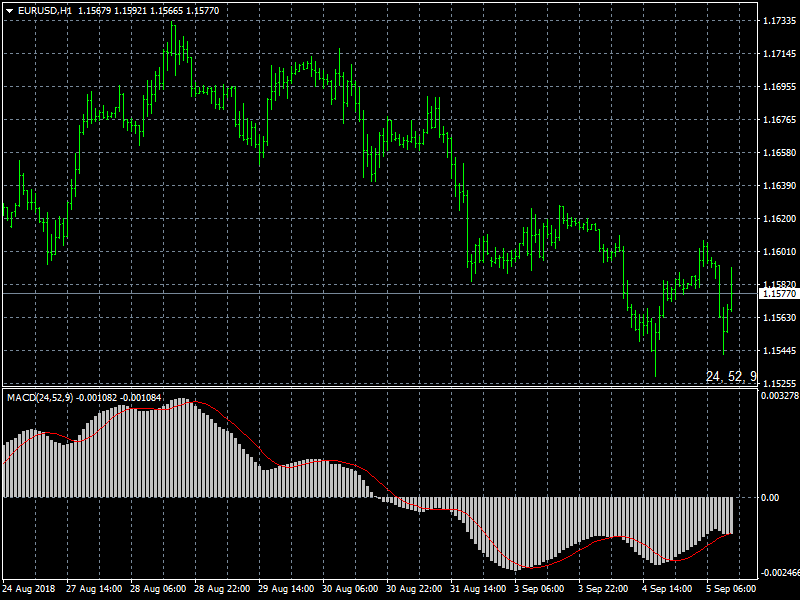Viewport: 800px width, 600px height.
Task: Click the 31 Aug 14:00 time label
Action: (478, 589)
